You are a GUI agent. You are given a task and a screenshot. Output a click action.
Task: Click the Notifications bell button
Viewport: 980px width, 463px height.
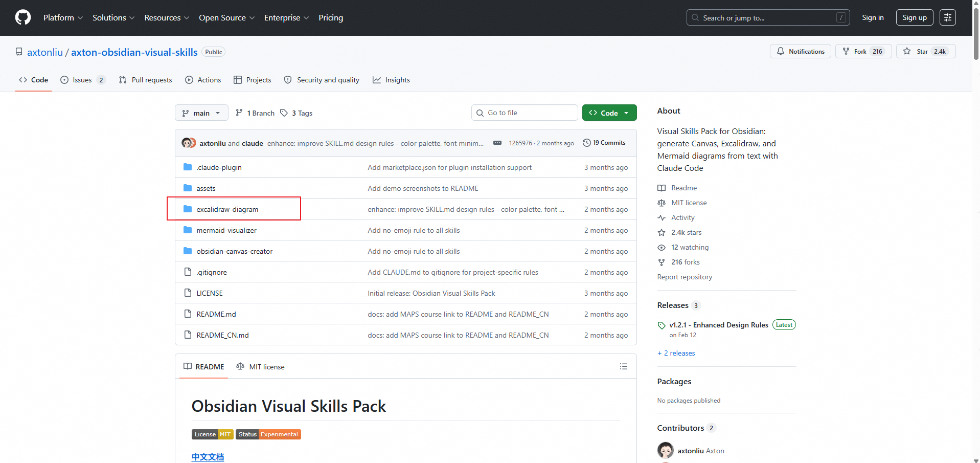(801, 51)
